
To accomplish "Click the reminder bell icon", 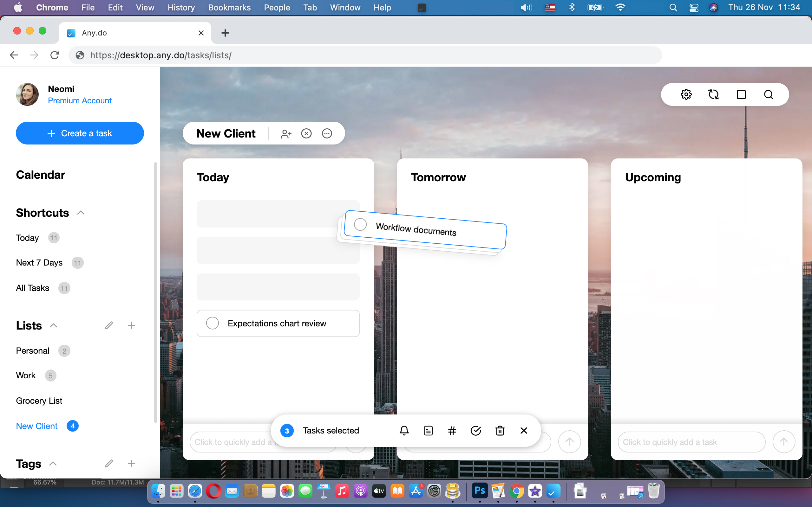I will click(404, 431).
